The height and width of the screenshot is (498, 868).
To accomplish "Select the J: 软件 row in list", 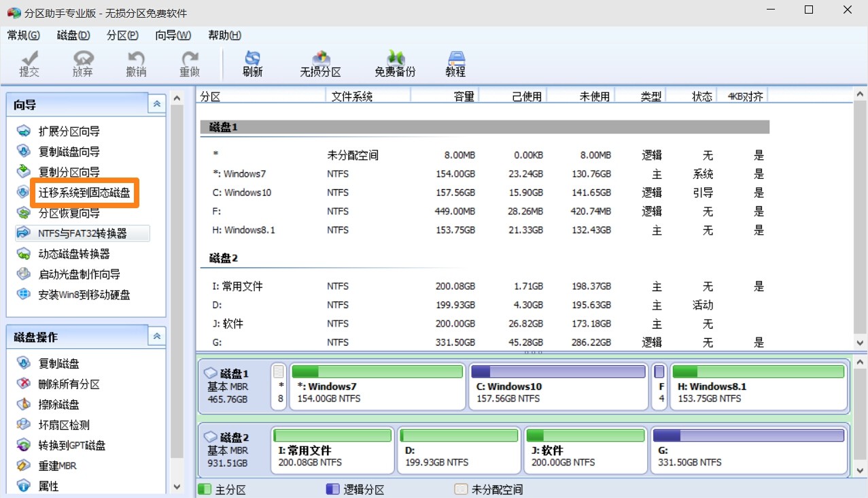I will (485, 324).
